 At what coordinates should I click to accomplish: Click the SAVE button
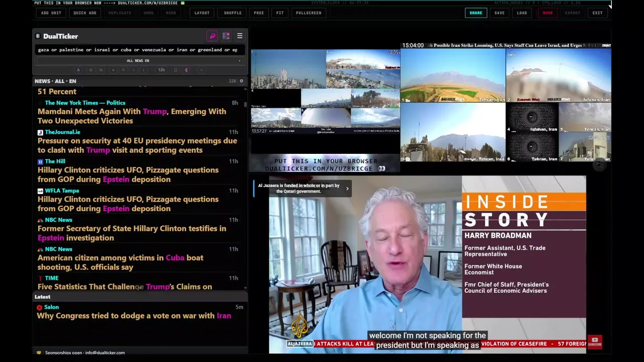[499, 13]
